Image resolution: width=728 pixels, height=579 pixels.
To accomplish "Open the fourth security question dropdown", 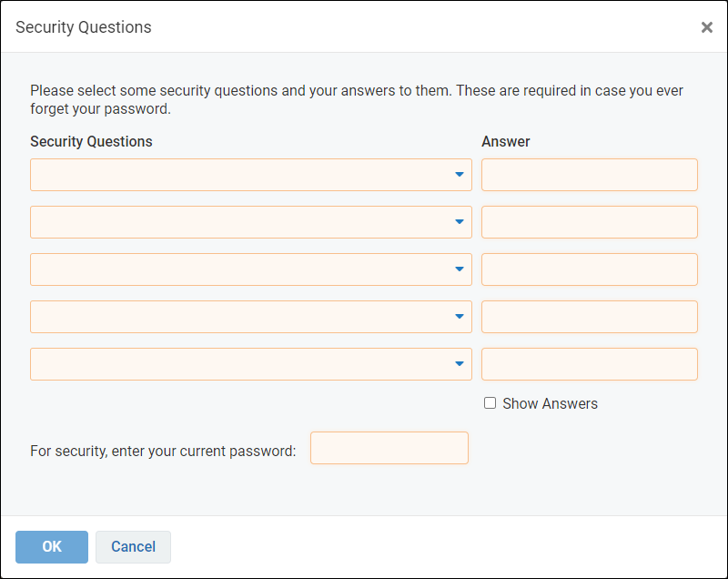I will (251, 317).
